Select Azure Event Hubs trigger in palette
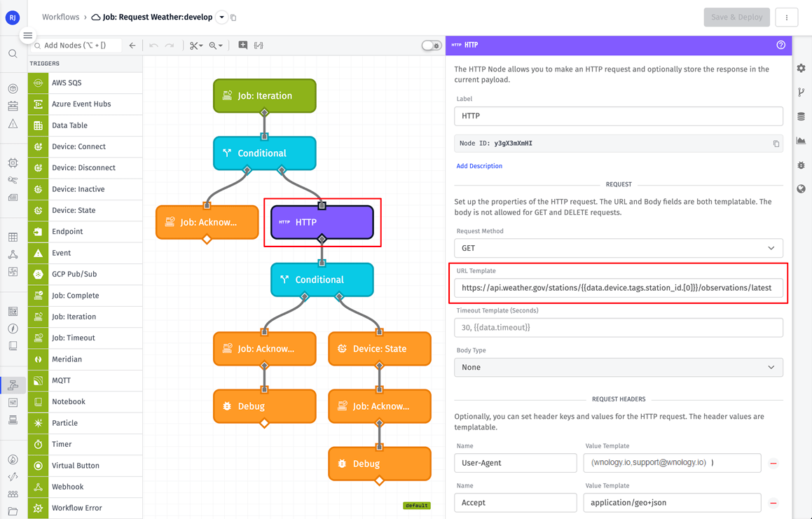Screen dimensions: 812x519 [x=85, y=104]
